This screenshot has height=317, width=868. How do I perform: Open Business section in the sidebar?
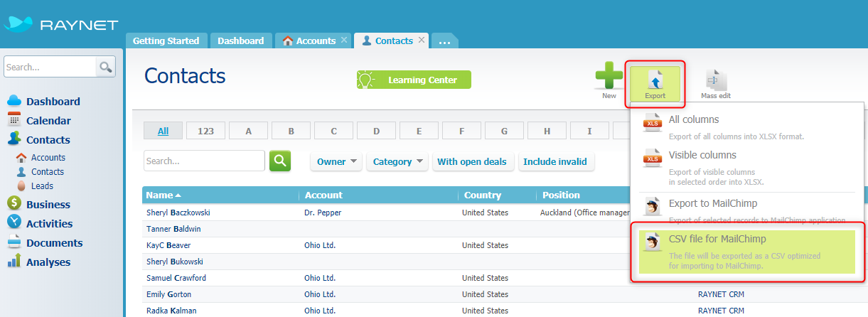tap(48, 205)
